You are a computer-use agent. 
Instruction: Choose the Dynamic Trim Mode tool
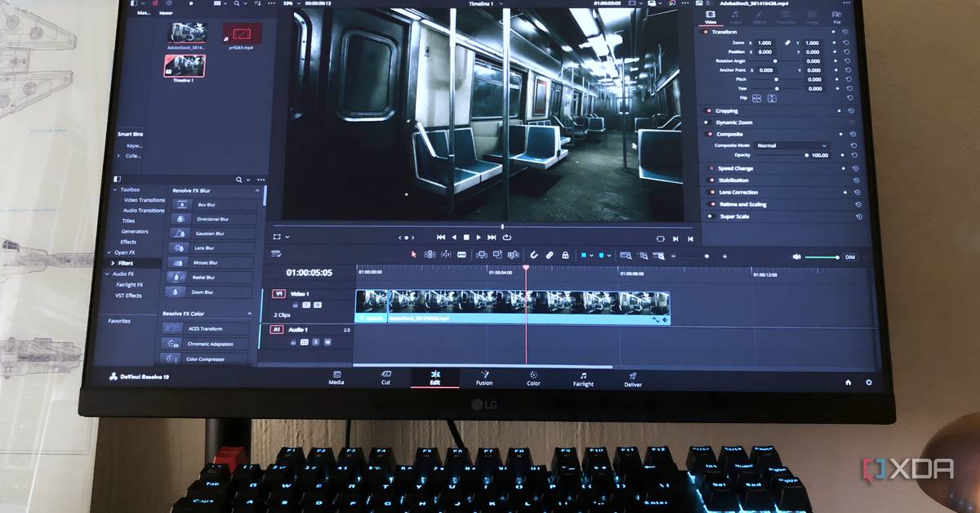(x=446, y=255)
